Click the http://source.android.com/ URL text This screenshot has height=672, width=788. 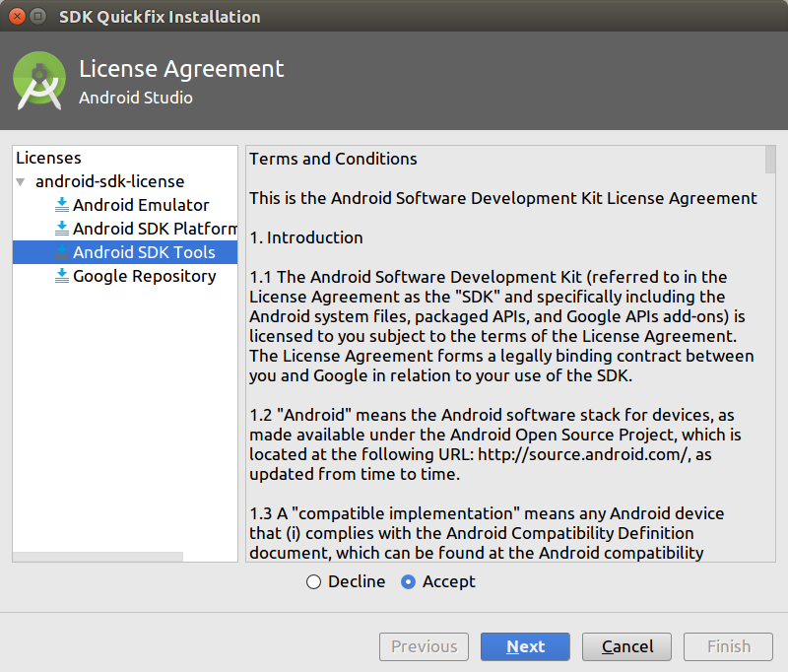tap(582, 454)
